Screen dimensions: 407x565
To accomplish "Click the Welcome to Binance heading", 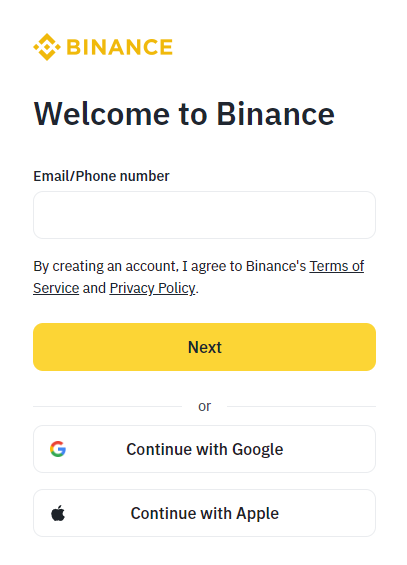I will point(184,114).
